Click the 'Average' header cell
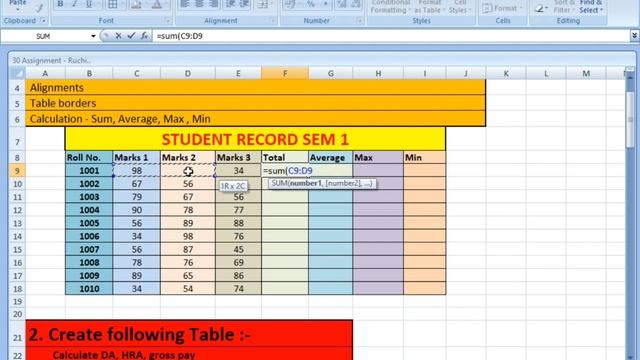This screenshot has width=640, height=360. 331,158
